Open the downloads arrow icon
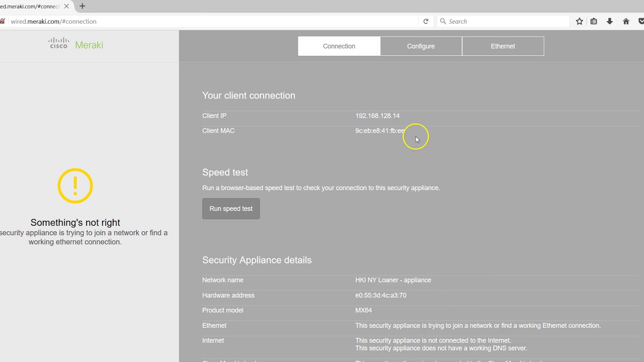 [610, 21]
